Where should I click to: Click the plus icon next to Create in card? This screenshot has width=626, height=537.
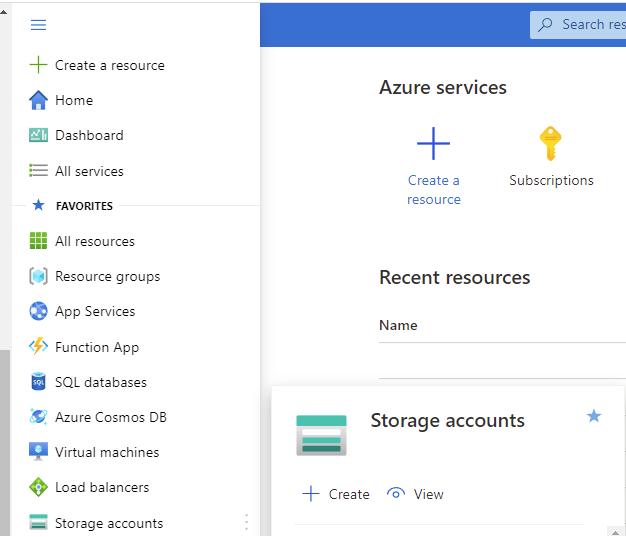(x=311, y=494)
